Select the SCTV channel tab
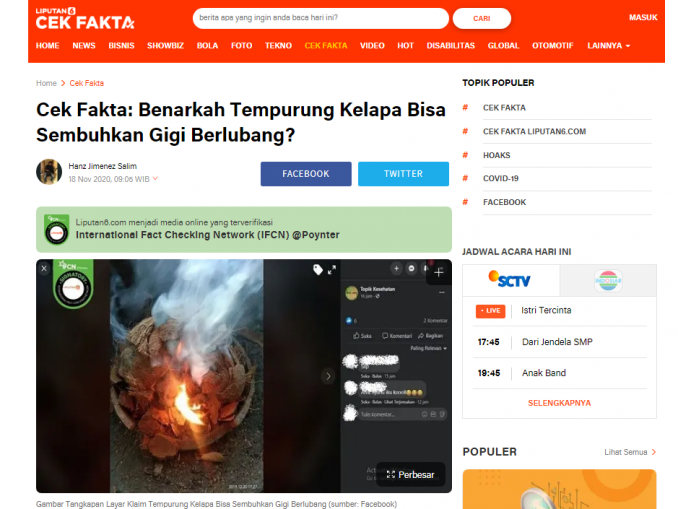Viewport: 678px width, 509px height. [x=511, y=280]
